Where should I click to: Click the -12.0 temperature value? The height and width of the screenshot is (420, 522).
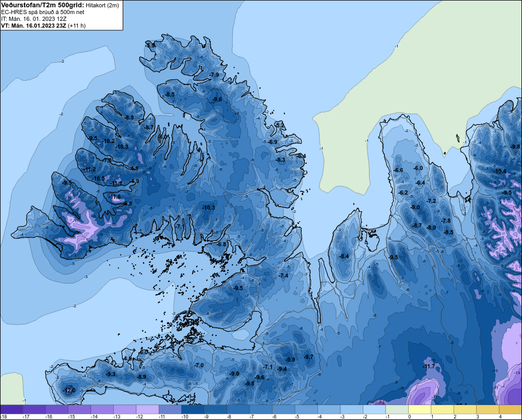(x=69, y=390)
